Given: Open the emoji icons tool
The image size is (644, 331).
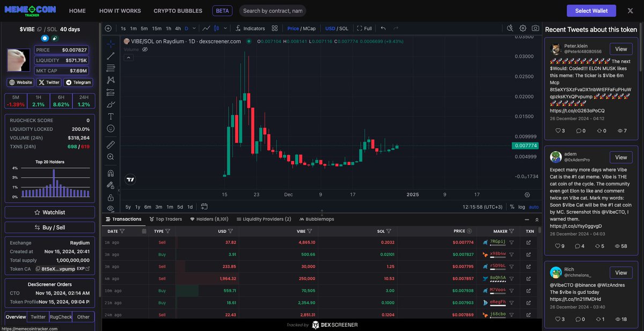Looking at the screenshot, I should click(111, 128).
